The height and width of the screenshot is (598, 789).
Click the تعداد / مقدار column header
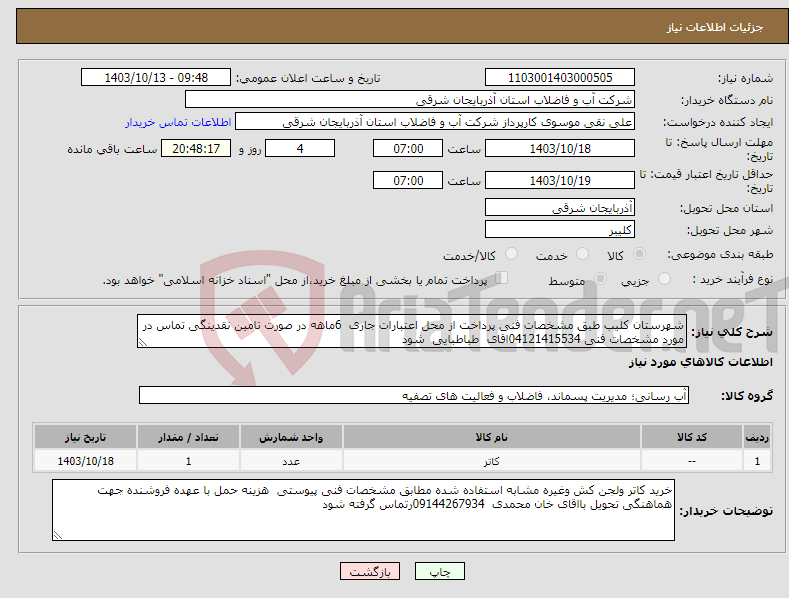coord(188,437)
